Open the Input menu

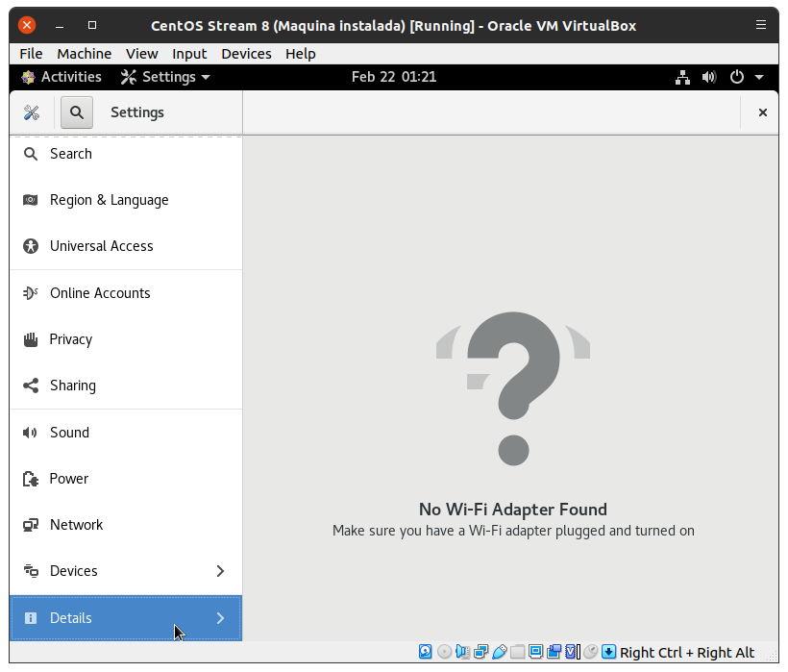pos(189,54)
